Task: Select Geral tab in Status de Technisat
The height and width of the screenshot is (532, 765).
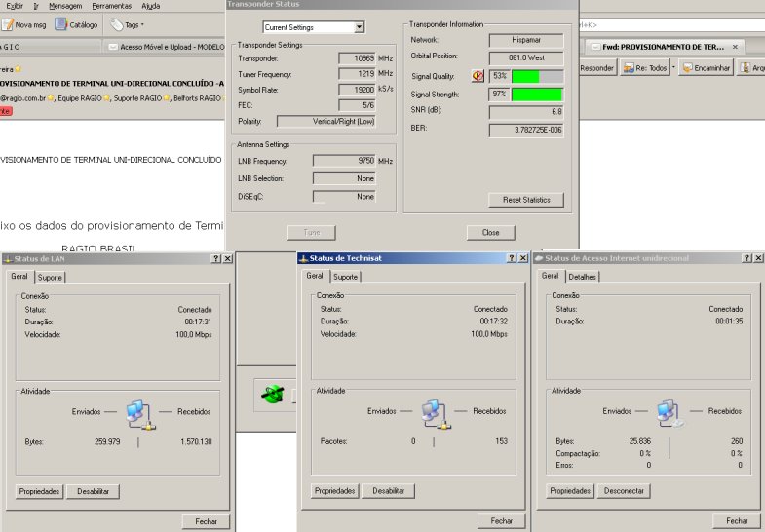Action: 315,276
